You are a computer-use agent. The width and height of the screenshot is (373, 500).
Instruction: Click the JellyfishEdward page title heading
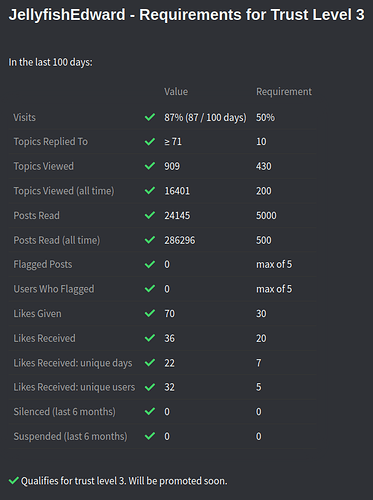pos(186,15)
